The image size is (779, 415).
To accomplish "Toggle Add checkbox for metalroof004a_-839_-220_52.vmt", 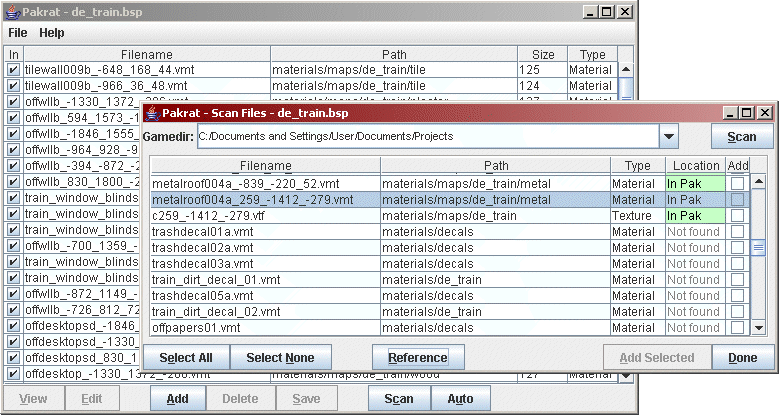I will point(737,184).
